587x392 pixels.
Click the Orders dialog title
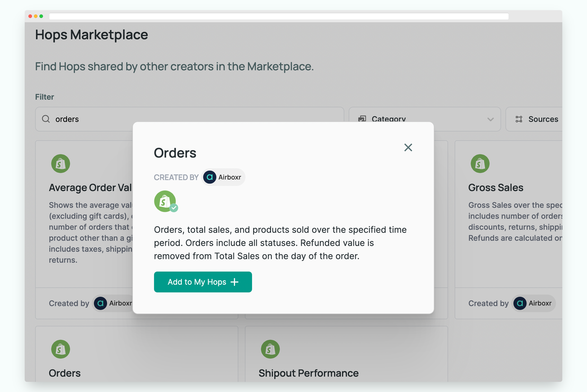click(175, 153)
